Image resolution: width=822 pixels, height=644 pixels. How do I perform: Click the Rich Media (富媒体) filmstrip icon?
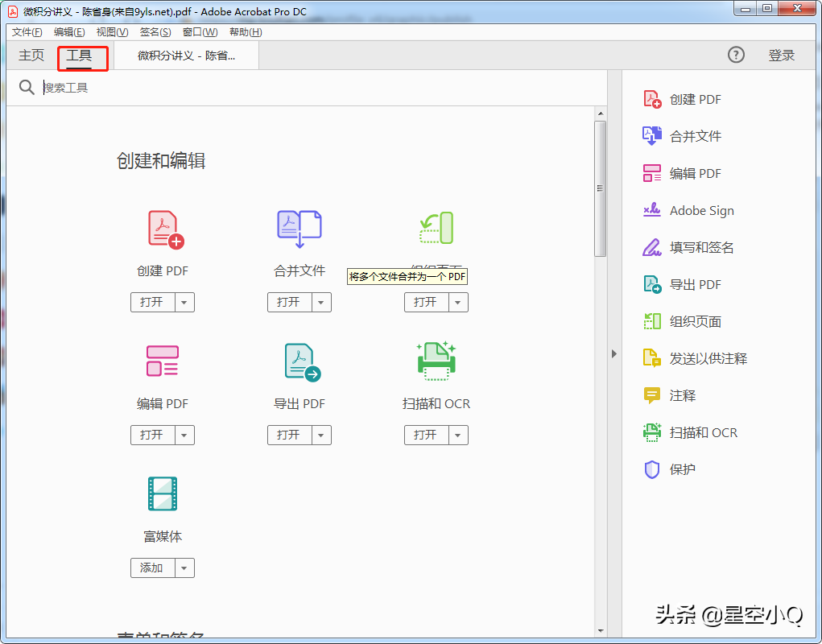163,493
